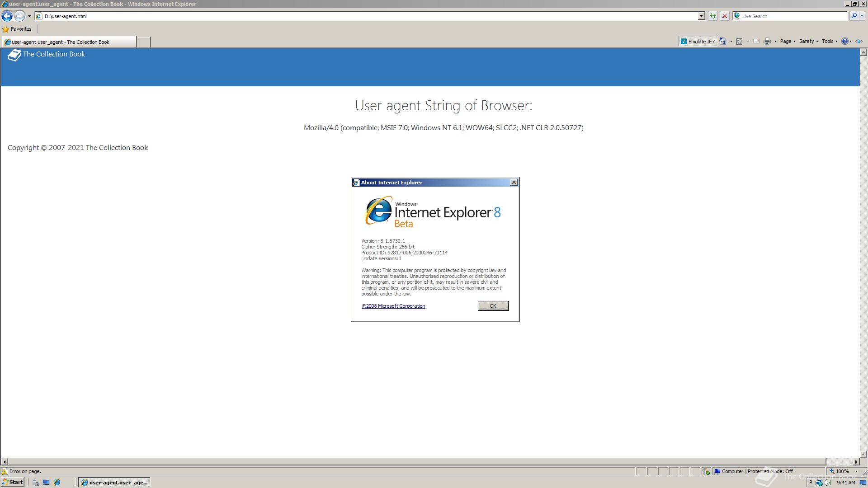Click the Product ID line in About dialog
Screen dimensions: 868x488
[x=404, y=253]
